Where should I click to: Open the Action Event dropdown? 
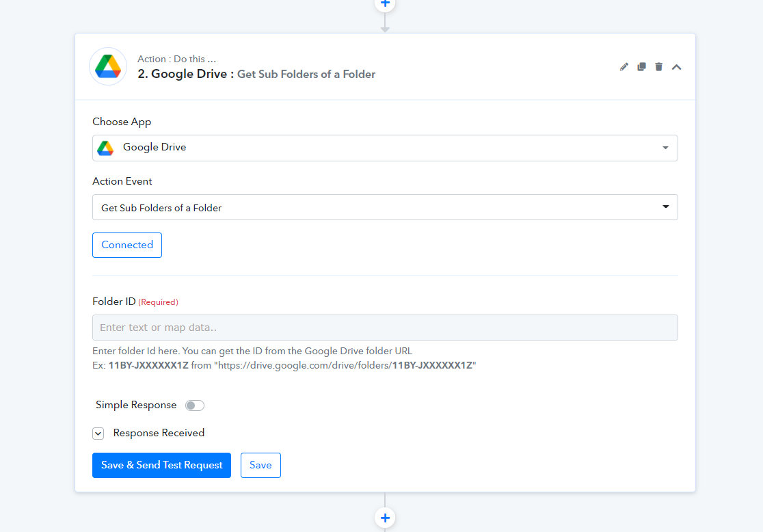pos(385,207)
